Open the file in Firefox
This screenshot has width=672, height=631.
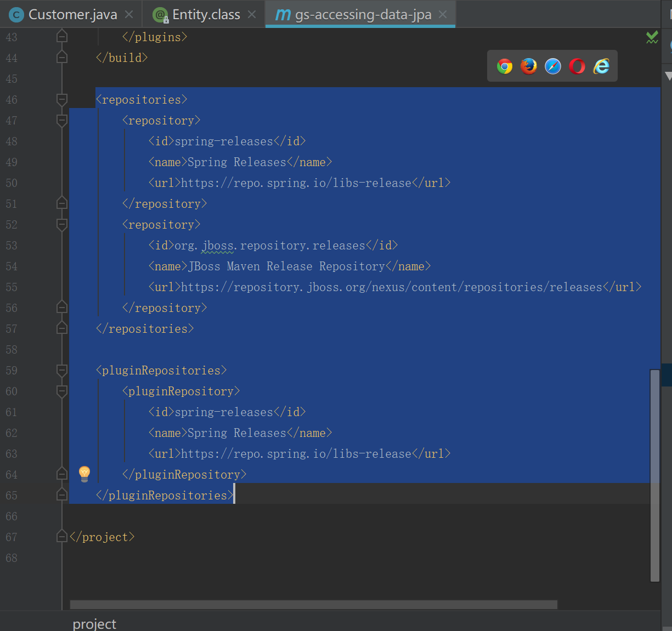click(x=528, y=66)
